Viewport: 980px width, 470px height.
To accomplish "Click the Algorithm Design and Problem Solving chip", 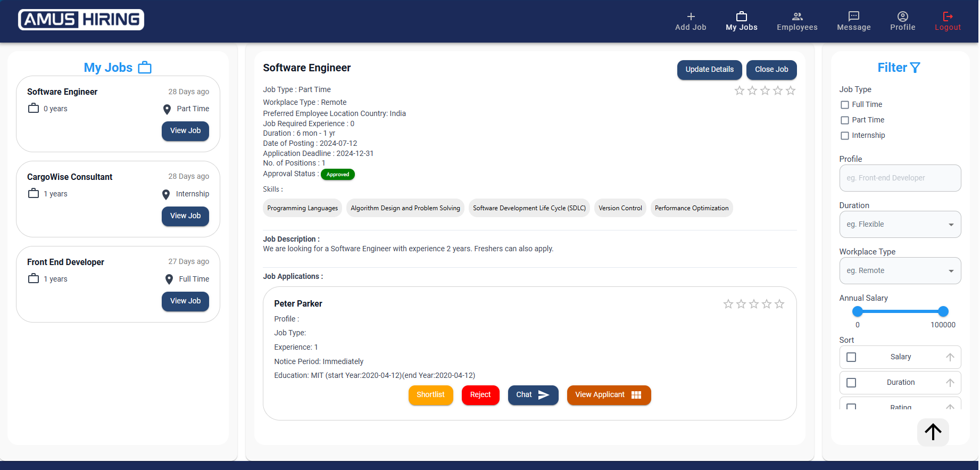I will (x=406, y=208).
